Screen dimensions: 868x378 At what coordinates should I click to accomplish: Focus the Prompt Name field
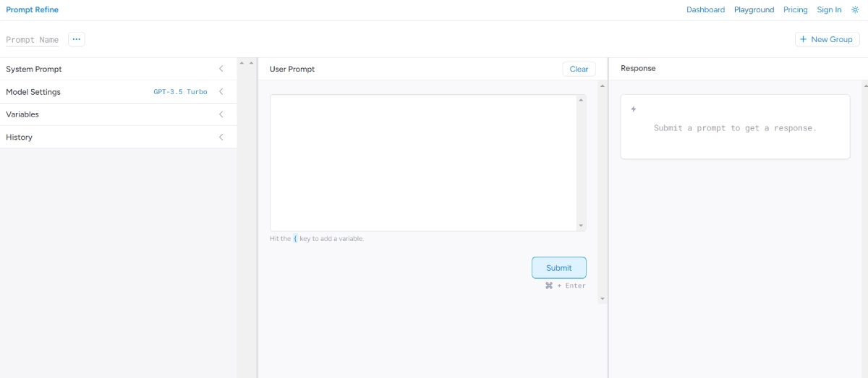click(33, 40)
